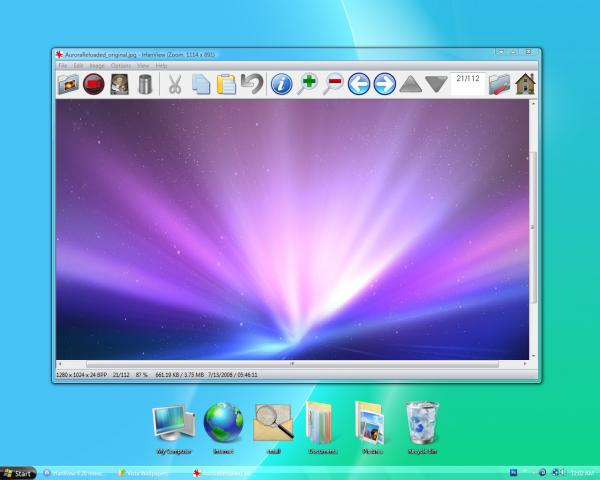This screenshot has width=600, height=480.
Task: Cut the selection with the scissors icon
Action: point(175,85)
